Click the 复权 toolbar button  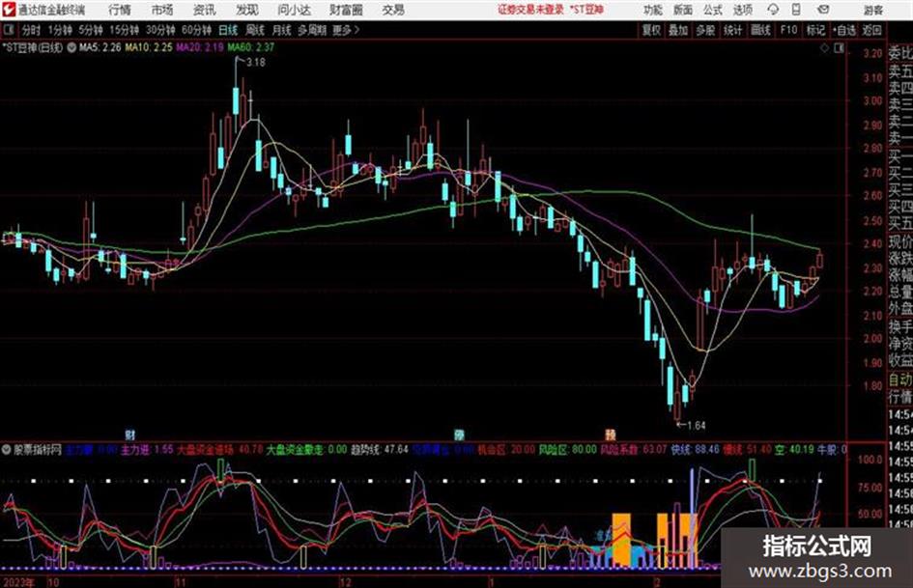[651, 30]
